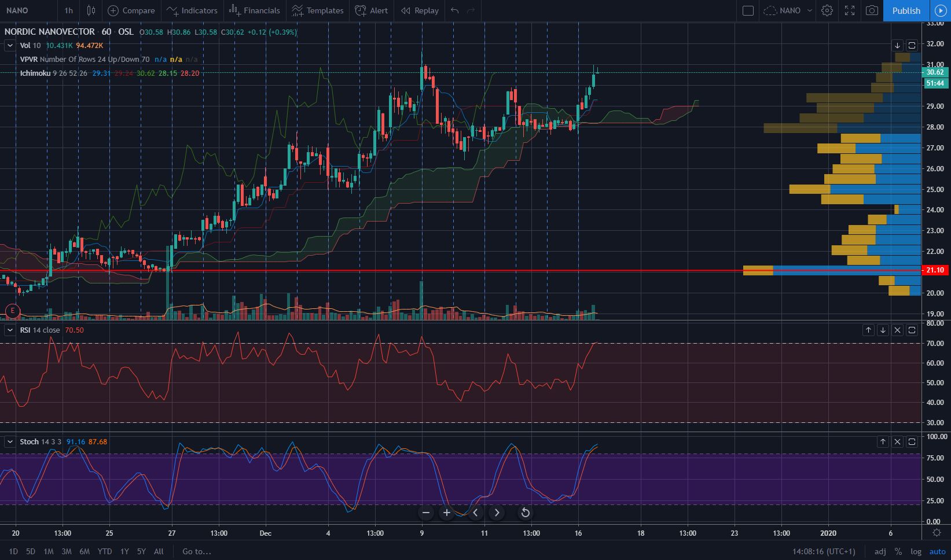Open the NANO cloud layout dropdown

pos(787,10)
